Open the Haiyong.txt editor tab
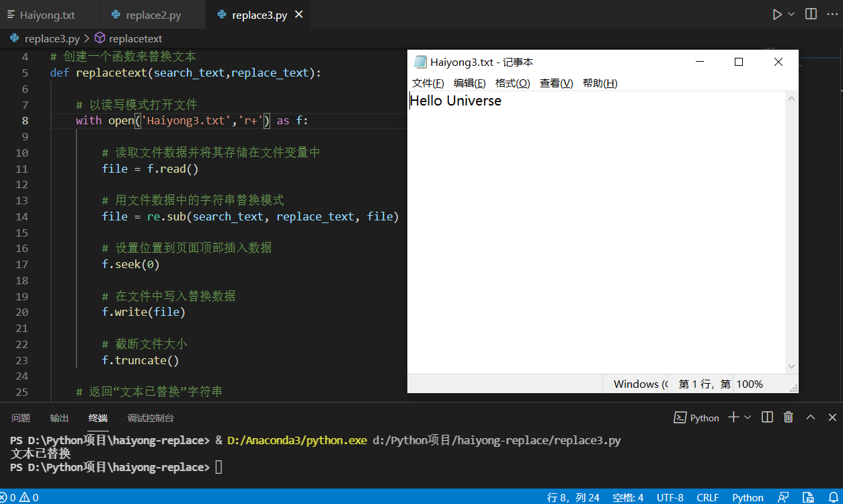 [47, 15]
